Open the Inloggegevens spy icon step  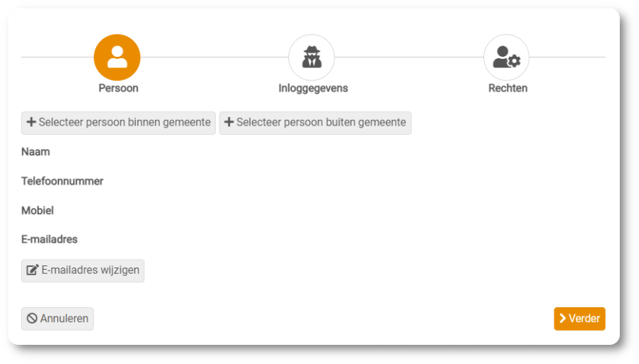312,57
